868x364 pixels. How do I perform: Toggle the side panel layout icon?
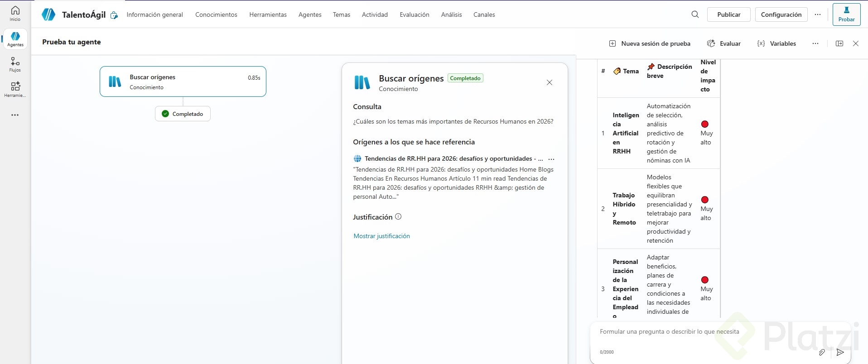(x=839, y=43)
